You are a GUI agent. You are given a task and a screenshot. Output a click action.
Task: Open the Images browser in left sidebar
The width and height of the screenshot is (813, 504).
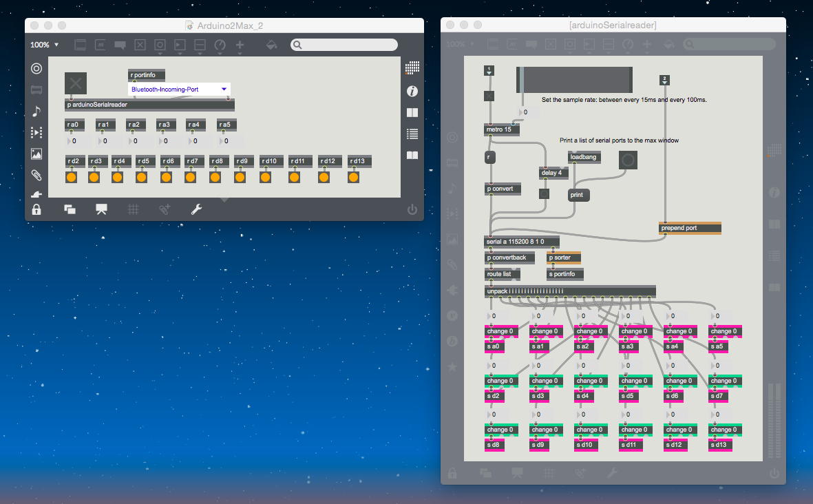(36, 154)
